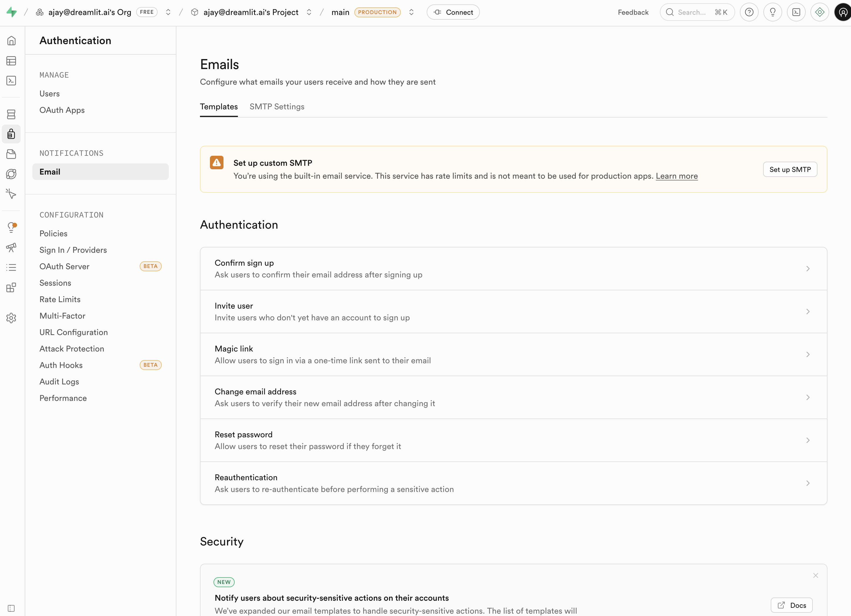851x616 pixels.
Task: Select the Database icon in the sidebar
Action: [x=11, y=114]
